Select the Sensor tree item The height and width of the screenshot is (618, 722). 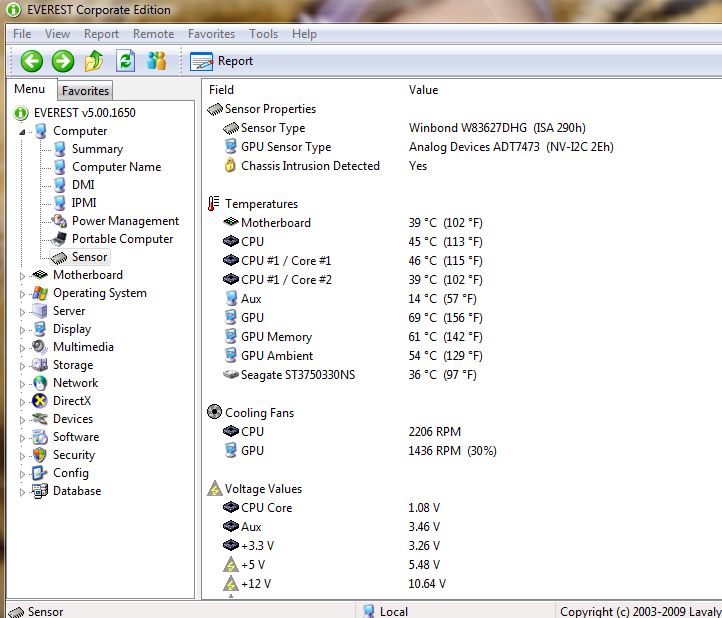click(89, 257)
